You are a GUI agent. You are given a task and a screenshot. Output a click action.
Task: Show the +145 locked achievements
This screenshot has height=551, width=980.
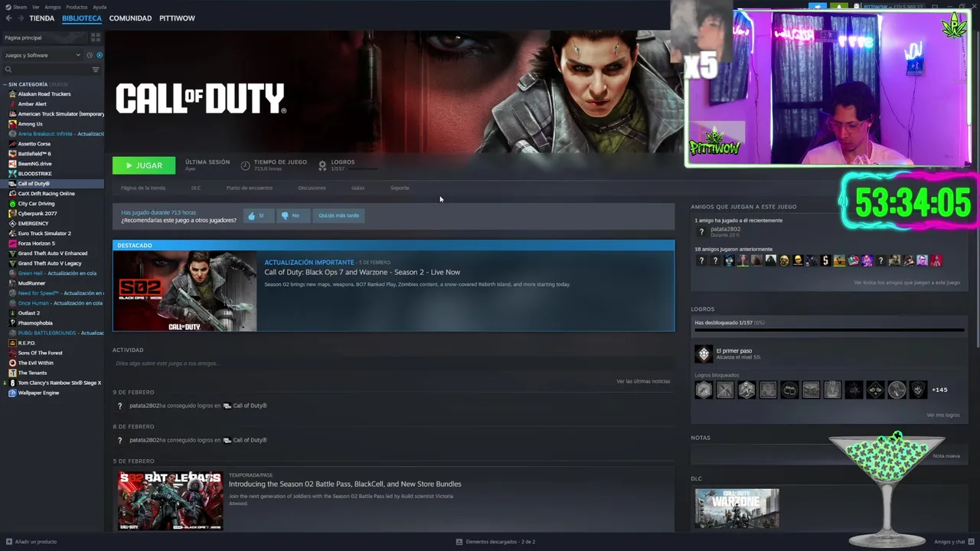coord(939,390)
